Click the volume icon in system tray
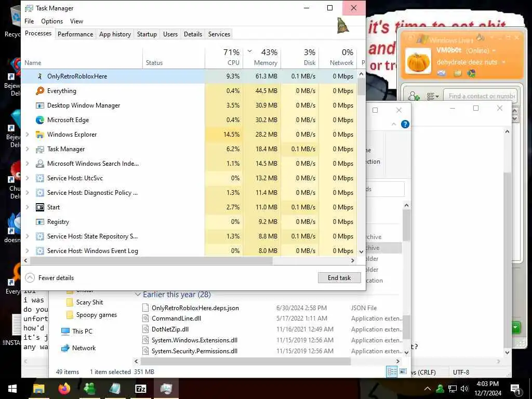Screen dimensions: 532x399 pyautogui.click(x=464, y=389)
